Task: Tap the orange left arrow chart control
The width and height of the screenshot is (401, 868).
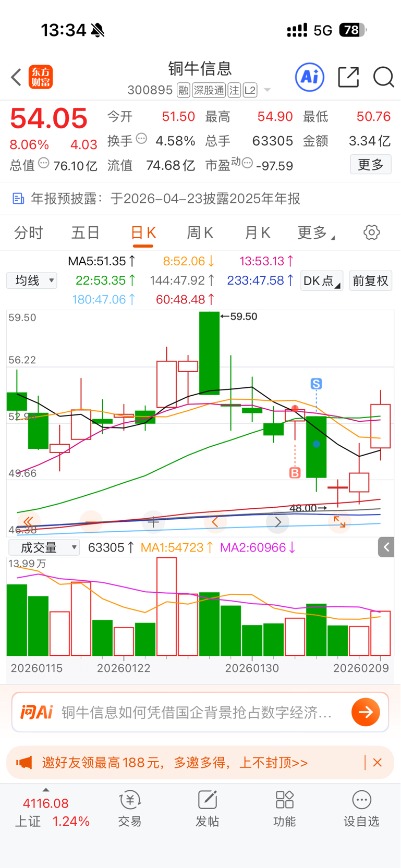Action: pos(215,521)
